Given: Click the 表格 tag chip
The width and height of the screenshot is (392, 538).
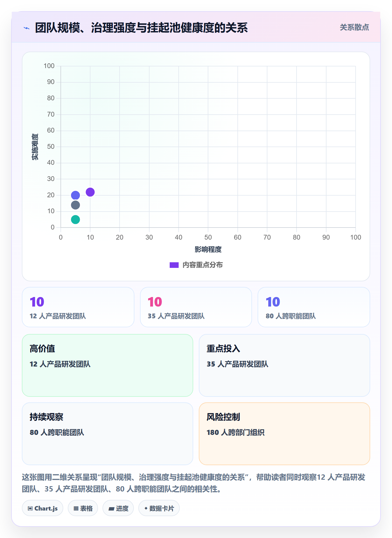Looking at the screenshot, I should (83, 508).
